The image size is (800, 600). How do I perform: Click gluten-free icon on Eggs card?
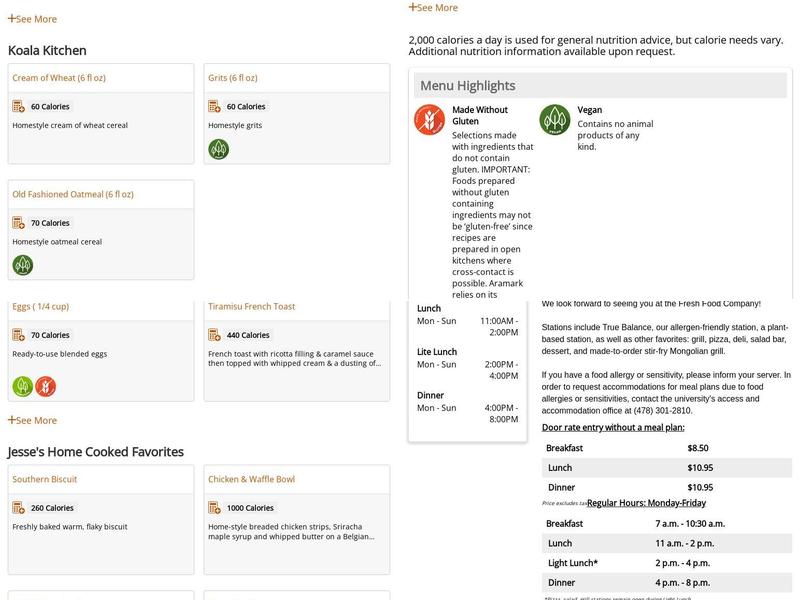pos(46,386)
